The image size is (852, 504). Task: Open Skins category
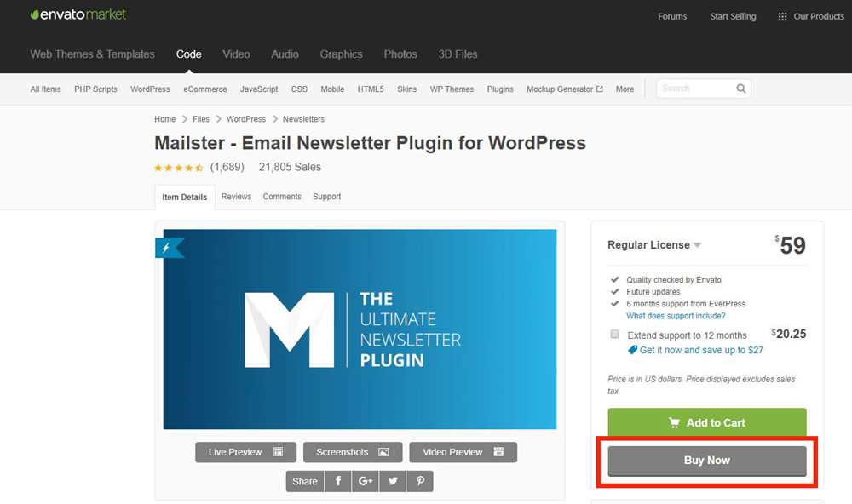[x=407, y=89]
